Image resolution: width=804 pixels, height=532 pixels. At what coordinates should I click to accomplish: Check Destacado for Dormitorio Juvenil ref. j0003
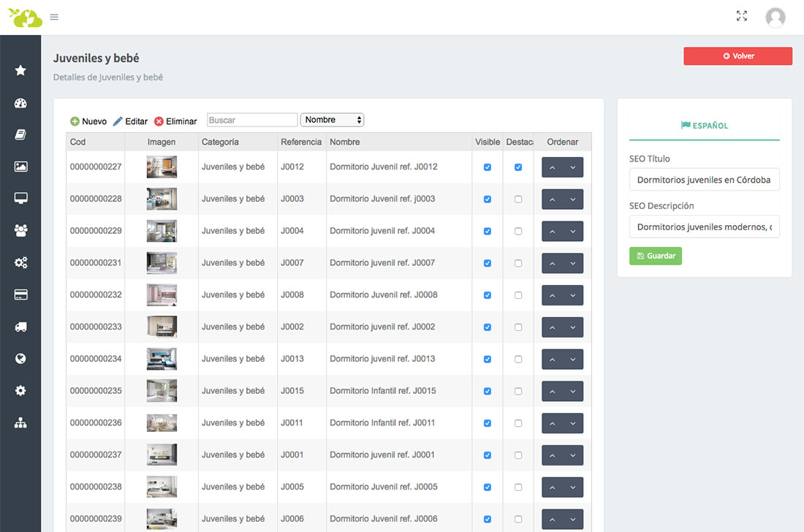pyautogui.click(x=518, y=199)
